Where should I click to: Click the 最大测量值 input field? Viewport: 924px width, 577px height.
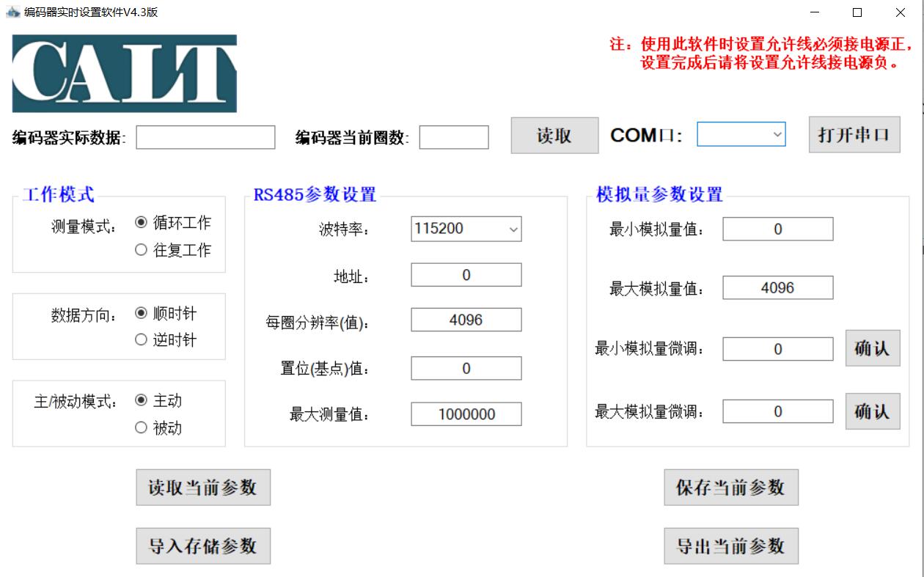point(466,414)
